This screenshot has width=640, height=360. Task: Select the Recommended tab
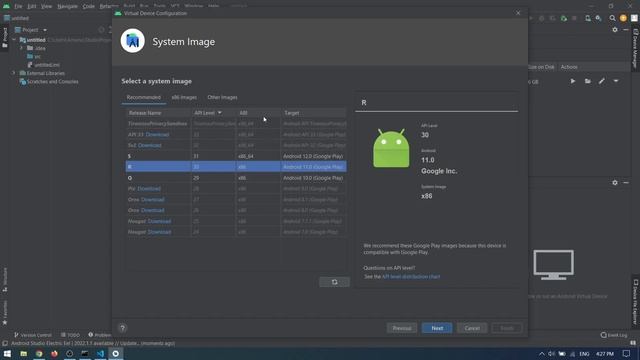pyautogui.click(x=144, y=98)
